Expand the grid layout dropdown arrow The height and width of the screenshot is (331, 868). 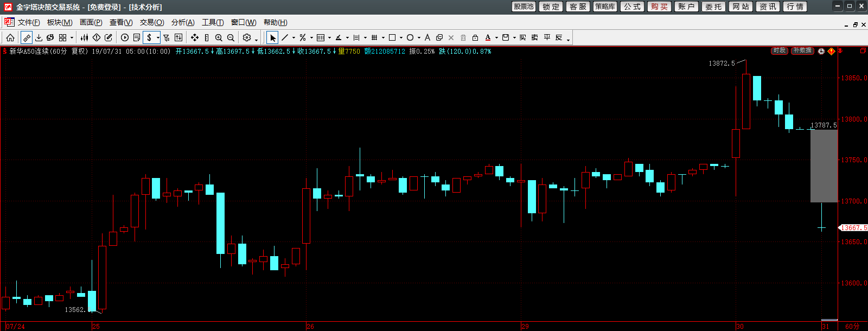72,38
